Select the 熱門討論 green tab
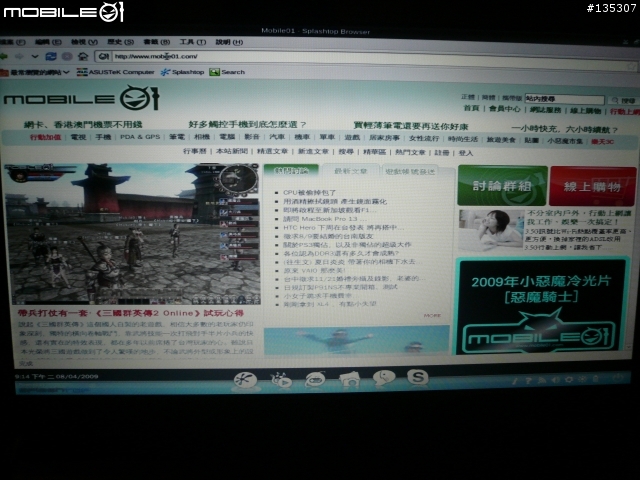This screenshot has height=480, width=640. (291, 170)
